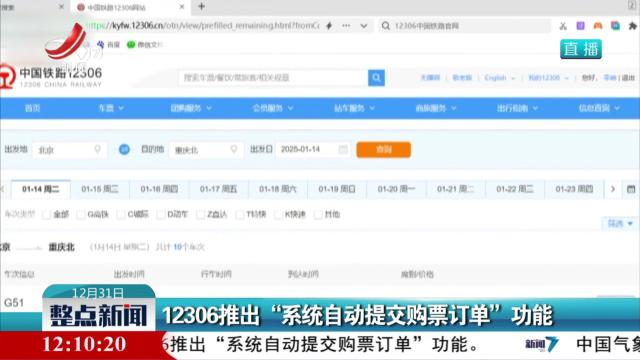640x360 pixels.
Task: Toggle the C城际 checkbox
Action: tap(121, 214)
